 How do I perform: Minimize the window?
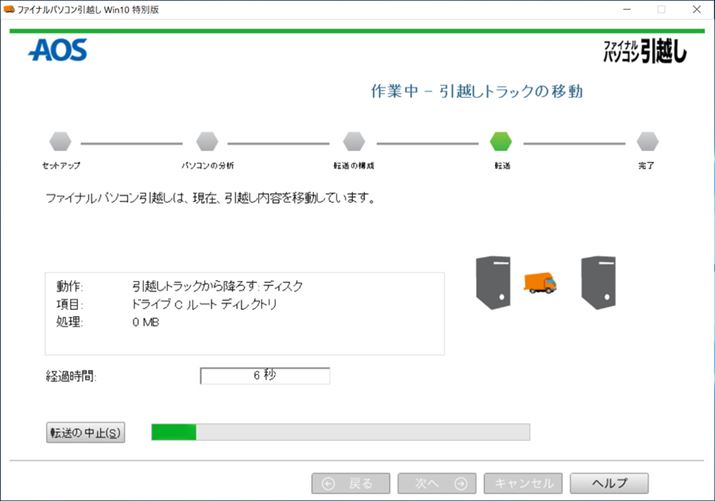(x=627, y=9)
